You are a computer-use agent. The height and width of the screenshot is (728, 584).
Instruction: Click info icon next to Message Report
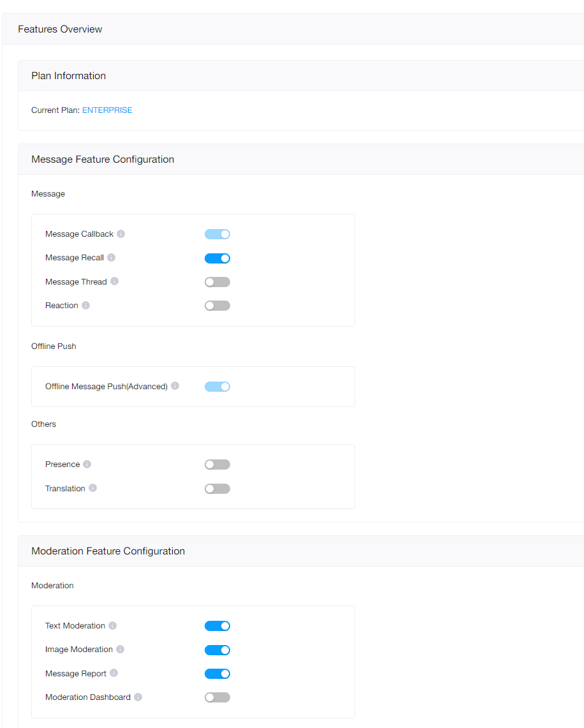(x=114, y=672)
